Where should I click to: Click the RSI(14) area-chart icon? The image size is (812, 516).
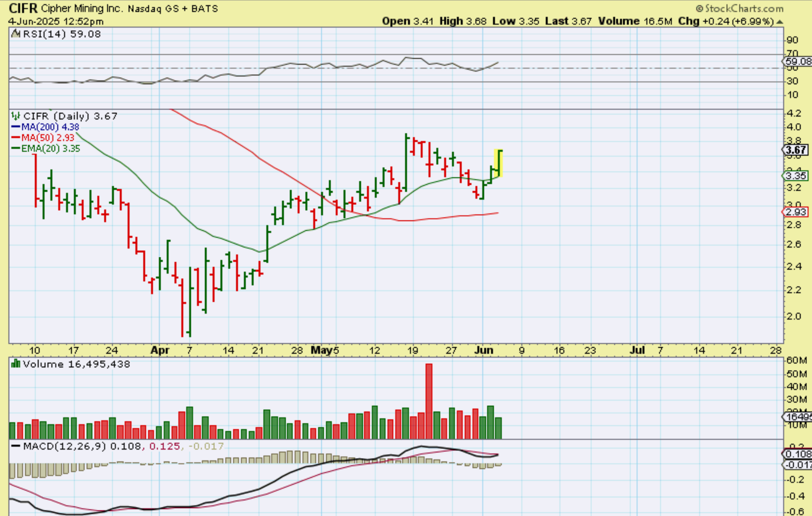16,34
